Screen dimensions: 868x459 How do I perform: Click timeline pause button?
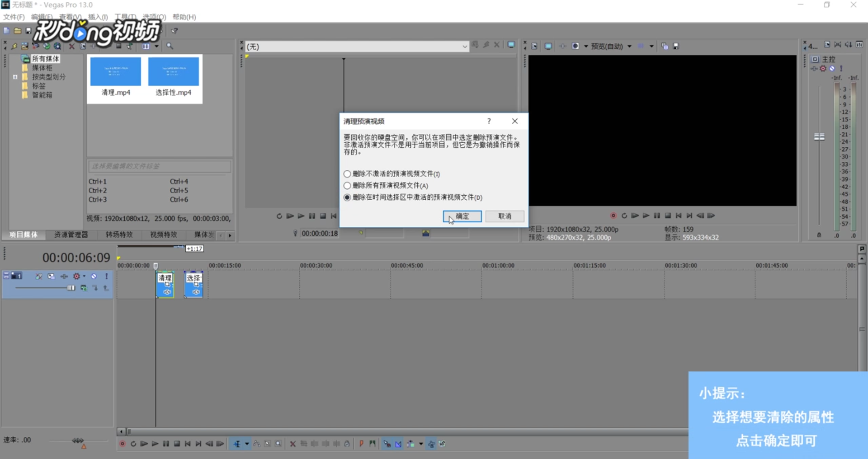166,444
